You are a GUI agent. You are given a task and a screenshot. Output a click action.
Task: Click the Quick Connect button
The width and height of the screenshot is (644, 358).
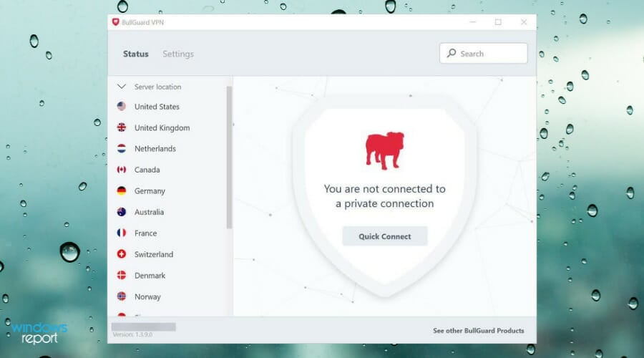click(x=385, y=236)
